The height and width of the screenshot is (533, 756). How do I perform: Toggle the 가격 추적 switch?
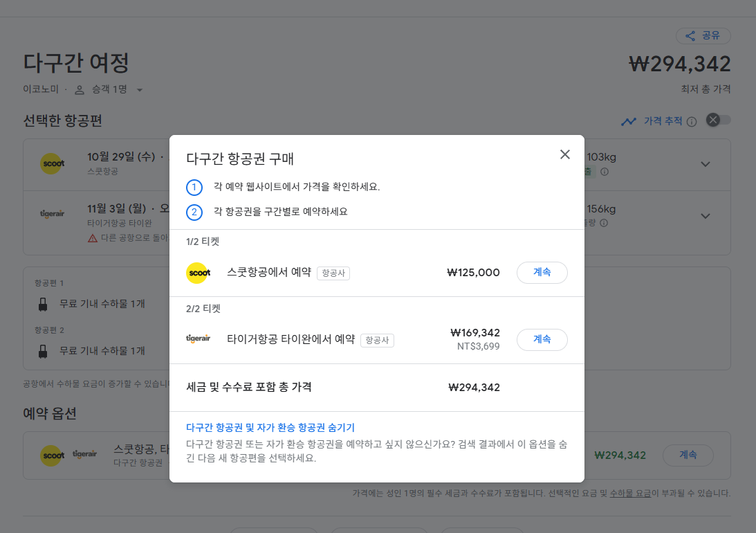[718, 120]
